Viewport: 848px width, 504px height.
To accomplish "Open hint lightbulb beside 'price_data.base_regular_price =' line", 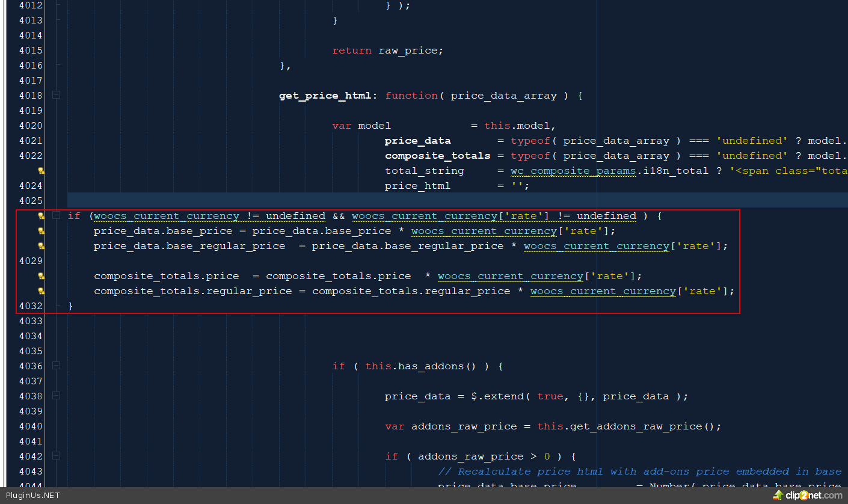I will (x=41, y=246).
